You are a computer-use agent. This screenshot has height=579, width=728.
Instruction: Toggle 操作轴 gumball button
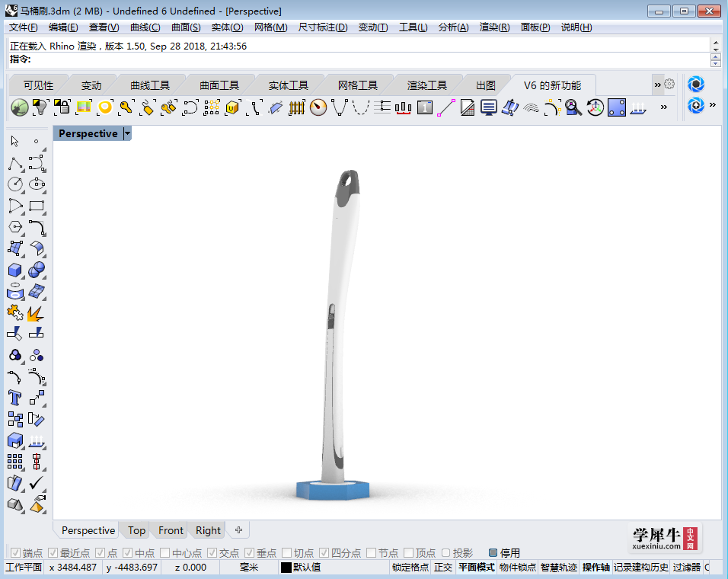click(x=595, y=567)
